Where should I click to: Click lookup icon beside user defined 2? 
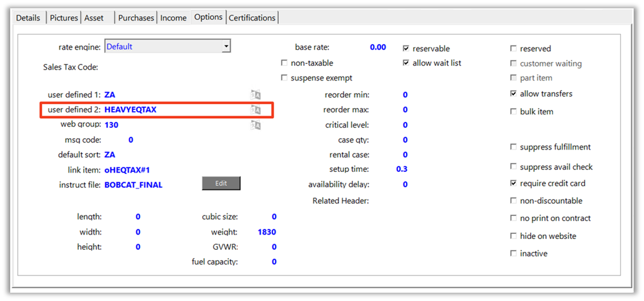(256, 110)
